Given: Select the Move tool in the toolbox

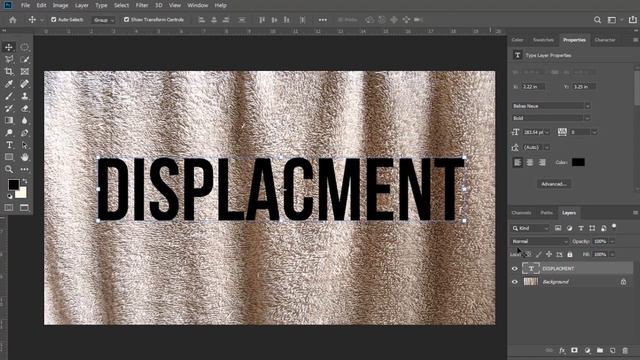Looking at the screenshot, I should [x=9, y=47].
